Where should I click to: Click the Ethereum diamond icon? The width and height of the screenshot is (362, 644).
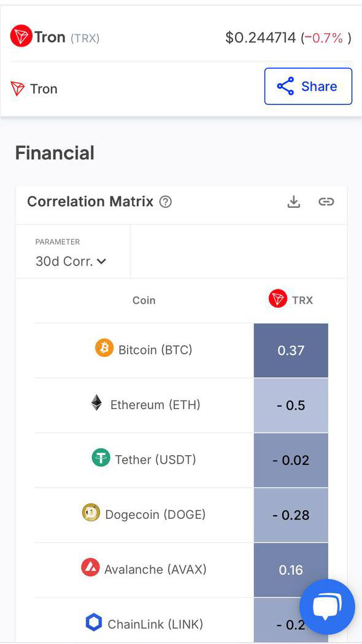click(x=96, y=403)
